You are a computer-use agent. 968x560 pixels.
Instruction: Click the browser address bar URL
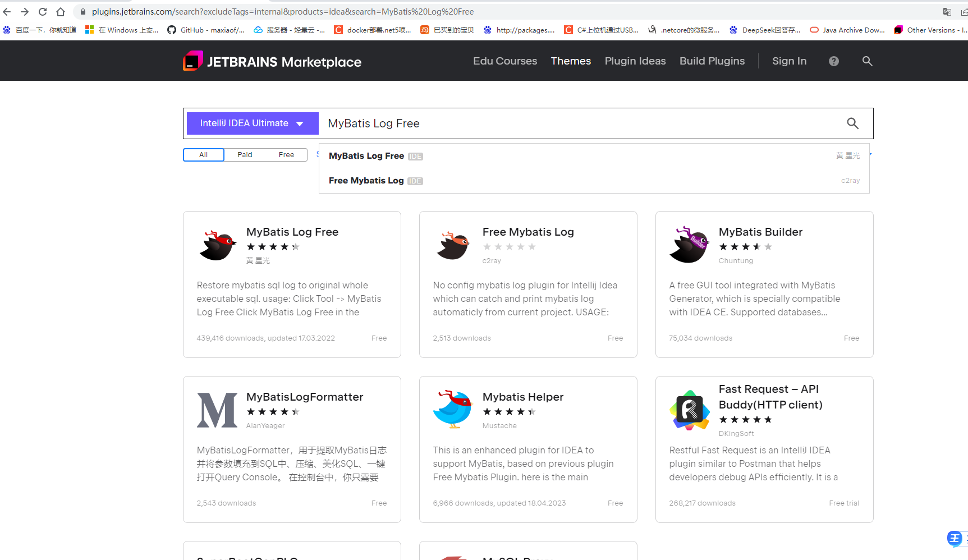coord(283,12)
